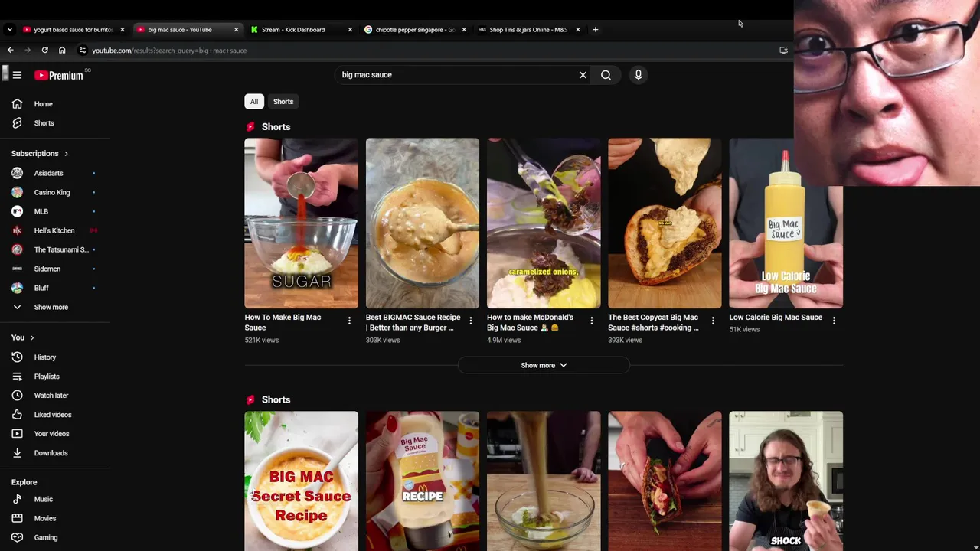Click the browser address bar URL
The image size is (980, 551).
tap(169, 51)
